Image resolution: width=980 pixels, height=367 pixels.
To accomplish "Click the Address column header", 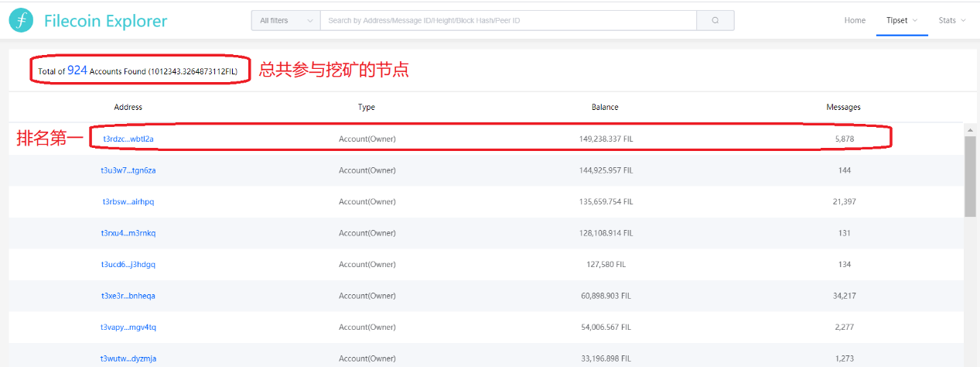I will [128, 107].
